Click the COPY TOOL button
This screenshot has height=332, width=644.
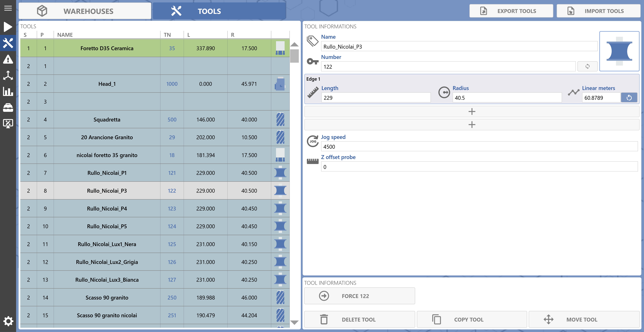point(472,320)
